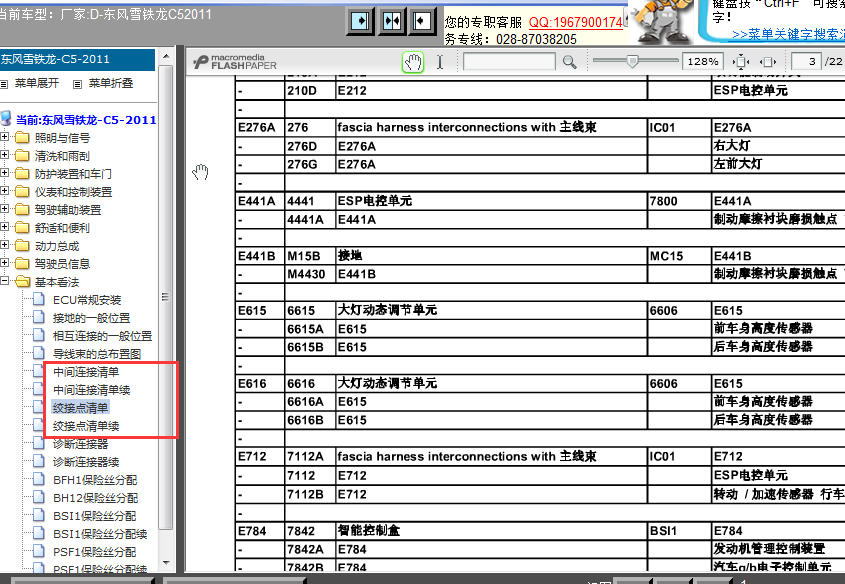Click the 菜单展开 link

click(x=36, y=84)
